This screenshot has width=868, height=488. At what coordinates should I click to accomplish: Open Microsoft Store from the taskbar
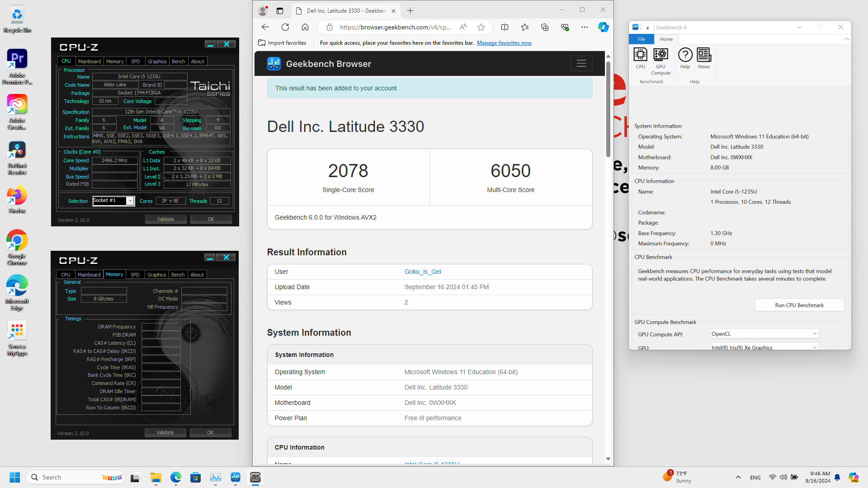(x=195, y=477)
